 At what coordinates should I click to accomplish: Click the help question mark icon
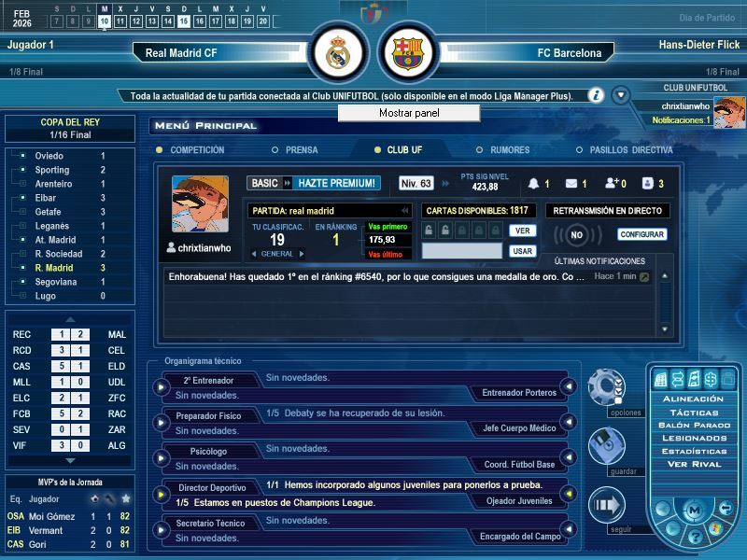pyautogui.click(x=694, y=538)
